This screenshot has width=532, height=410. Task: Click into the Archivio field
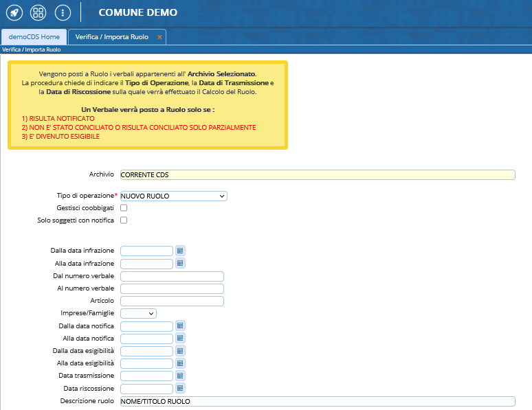coord(317,174)
